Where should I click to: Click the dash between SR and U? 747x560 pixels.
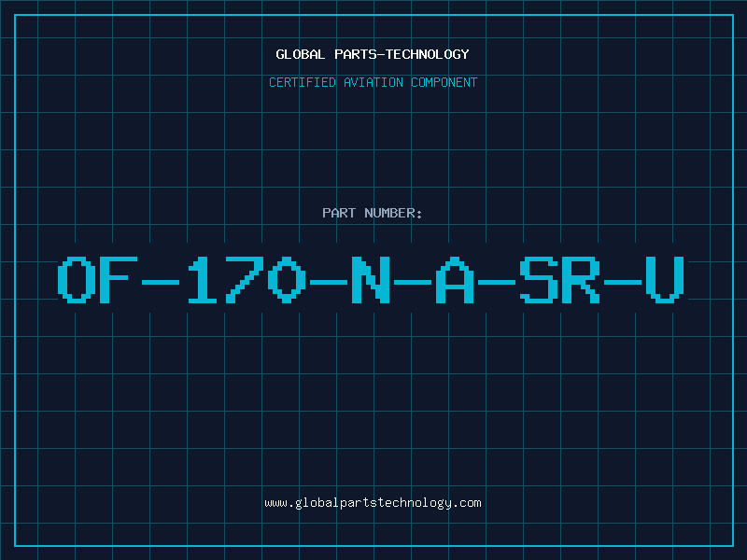pyautogui.click(x=623, y=283)
